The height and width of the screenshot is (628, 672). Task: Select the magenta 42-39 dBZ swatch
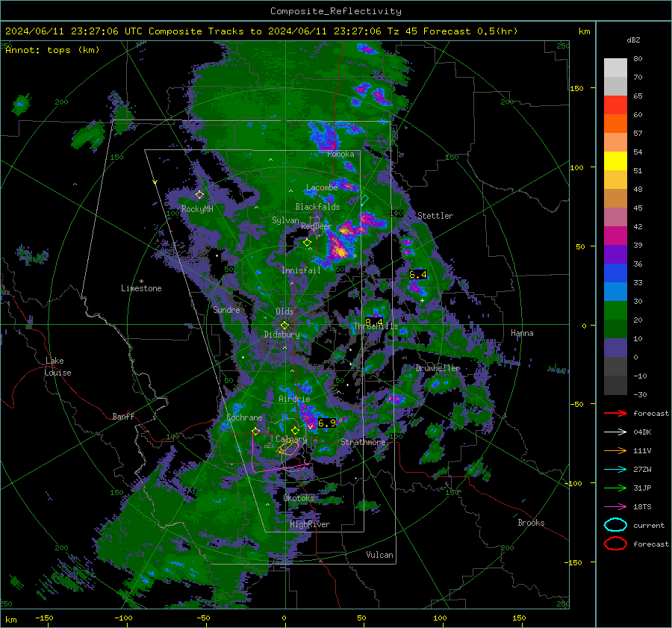tap(615, 236)
